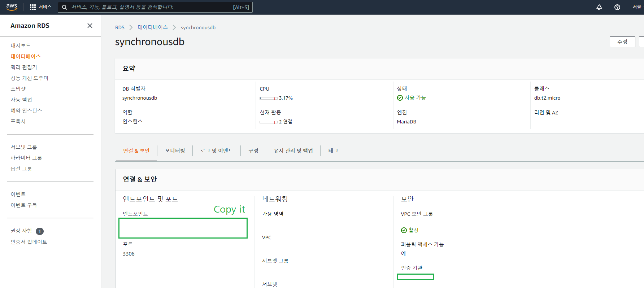Go to 데이터베이스 breadcrumb link

tap(153, 27)
